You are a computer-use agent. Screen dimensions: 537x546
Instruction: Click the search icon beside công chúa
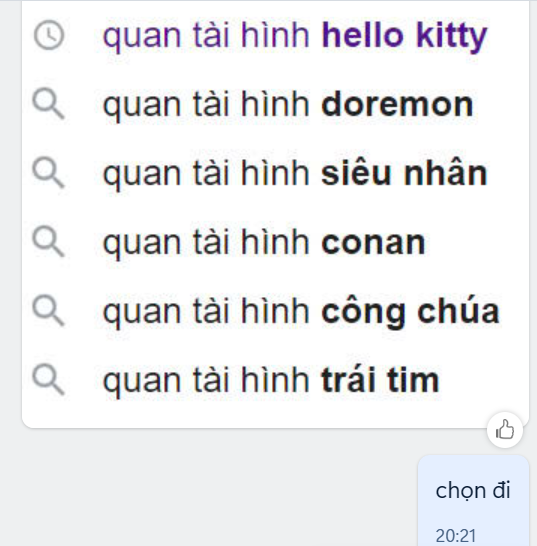tap(48, 311)
